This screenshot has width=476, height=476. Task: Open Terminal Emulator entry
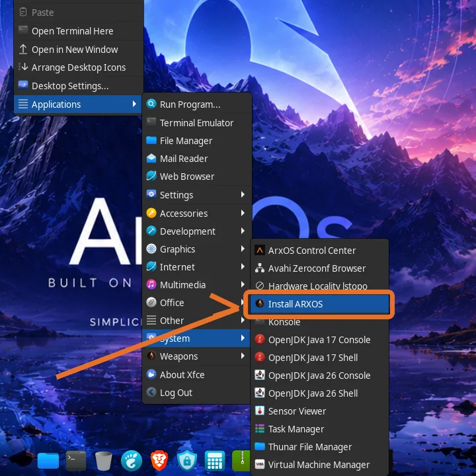pyautogui.click(x=197, y=123)
